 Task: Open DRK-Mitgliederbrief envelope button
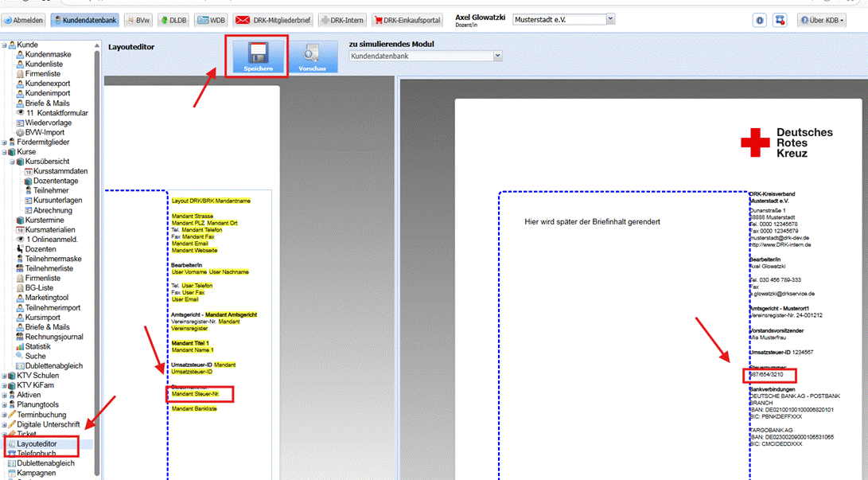click(x=274, y=20)
